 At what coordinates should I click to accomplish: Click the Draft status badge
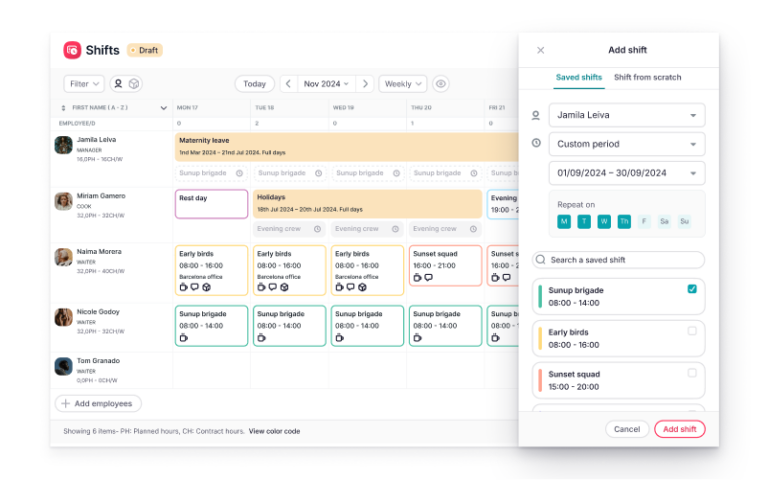click(x=144, y=50)
